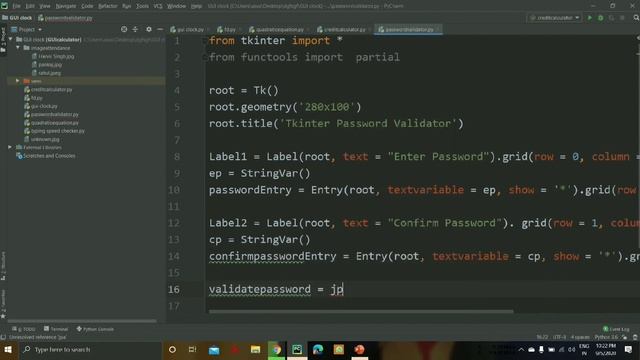
Task: Click the volume icon in system tray
Action: pyautogui.click(x=571, y=350)
